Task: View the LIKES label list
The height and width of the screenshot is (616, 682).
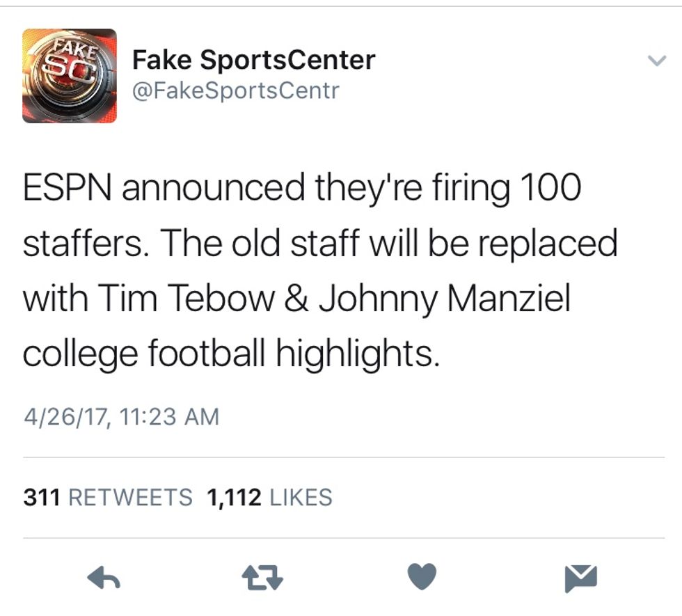Action: pyautogui.click(x=300, y=497)
